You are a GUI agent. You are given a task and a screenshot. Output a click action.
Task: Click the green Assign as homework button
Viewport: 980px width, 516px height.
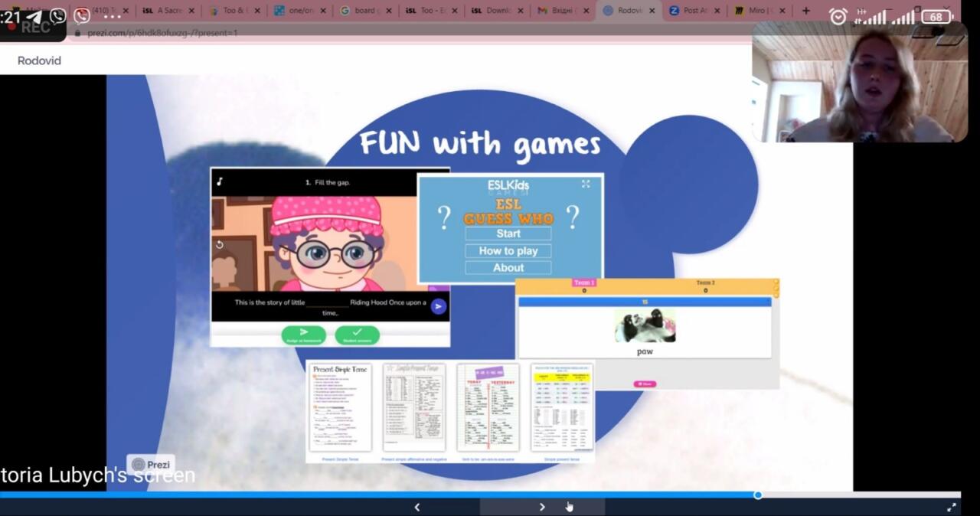point(304,335)
